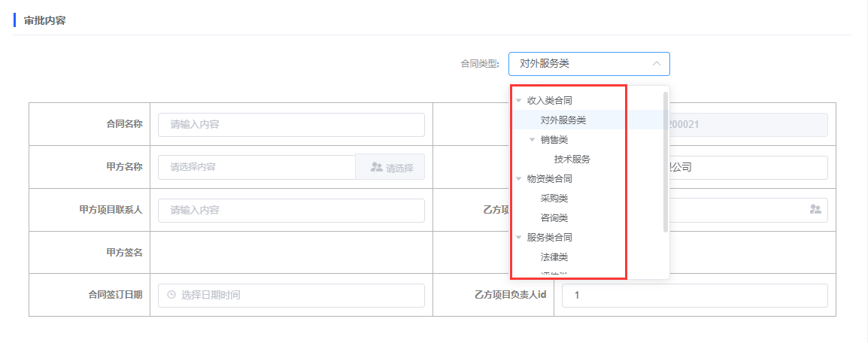Click the 甲方项目联系人 input field
Screen dimensions: 868x343
(291, 211)
